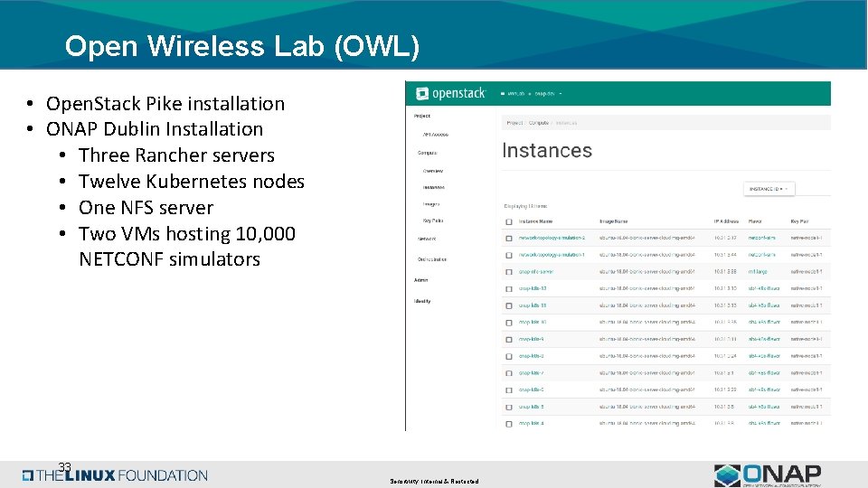Click the Image Name column header
This screenshot has height=488, width=868.
pyautogui.click(x=613, y=221)
